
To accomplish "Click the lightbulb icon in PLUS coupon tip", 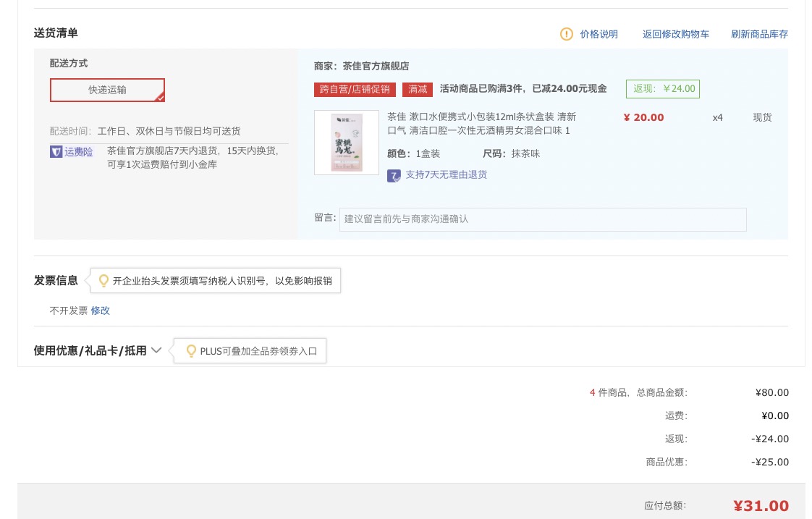I will pyautogui.click(x=191, y=351).
